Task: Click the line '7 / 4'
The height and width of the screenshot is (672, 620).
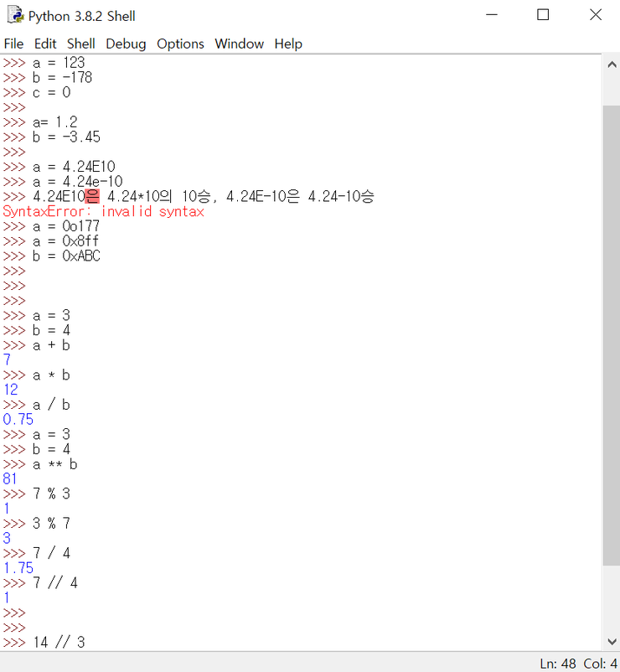Action: pyautogui.click(x=51, y=553)
